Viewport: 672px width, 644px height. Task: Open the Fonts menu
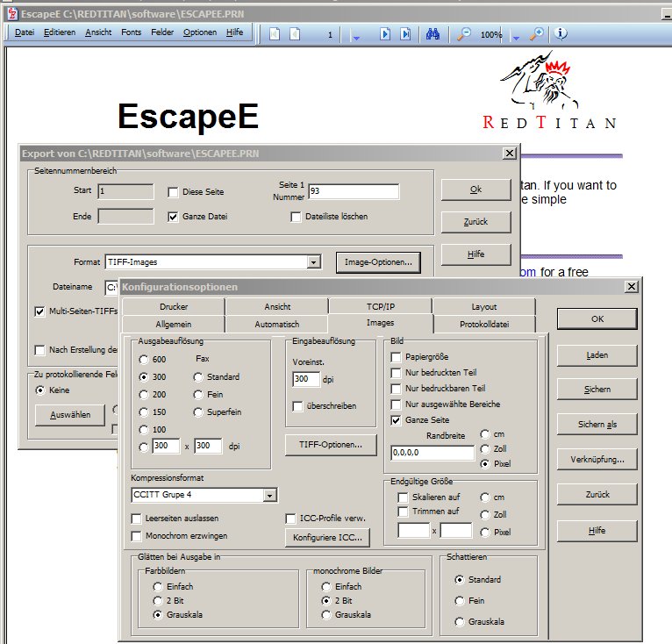[x=131, y=32]
